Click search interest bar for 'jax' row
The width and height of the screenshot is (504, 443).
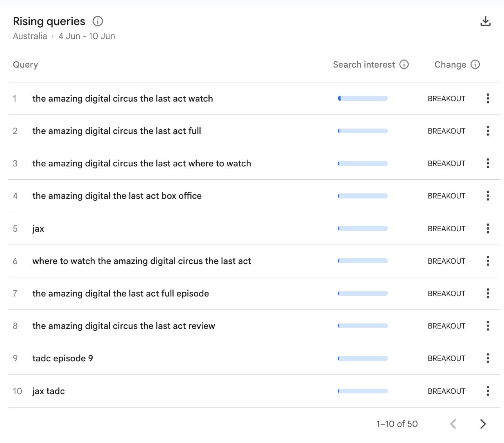363,229
